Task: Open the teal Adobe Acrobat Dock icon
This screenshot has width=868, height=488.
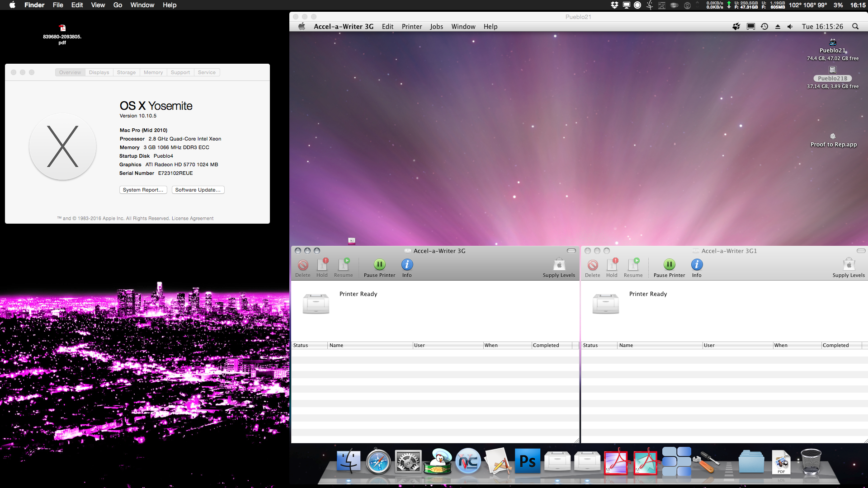Action: [x=646, y=461]
